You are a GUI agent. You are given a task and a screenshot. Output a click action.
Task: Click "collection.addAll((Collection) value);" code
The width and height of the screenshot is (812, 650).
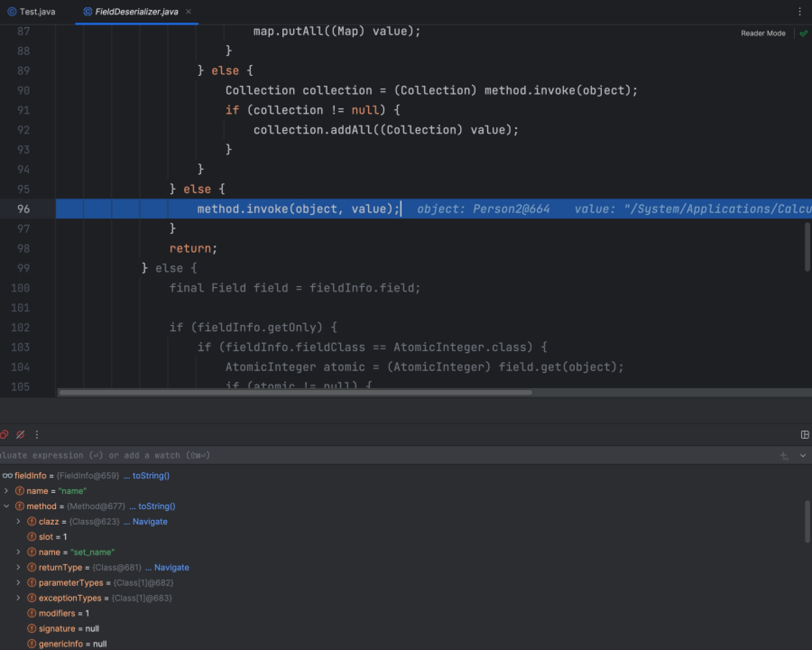(386, 130)
